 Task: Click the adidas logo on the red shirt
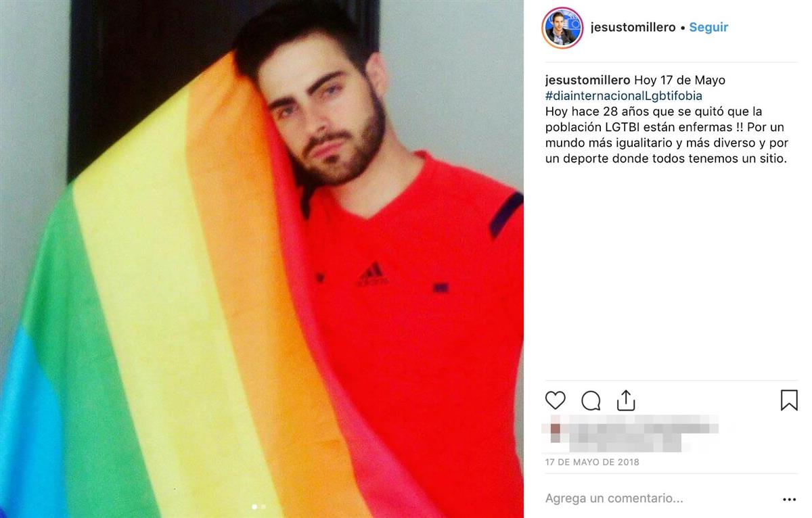pos(371,275)
